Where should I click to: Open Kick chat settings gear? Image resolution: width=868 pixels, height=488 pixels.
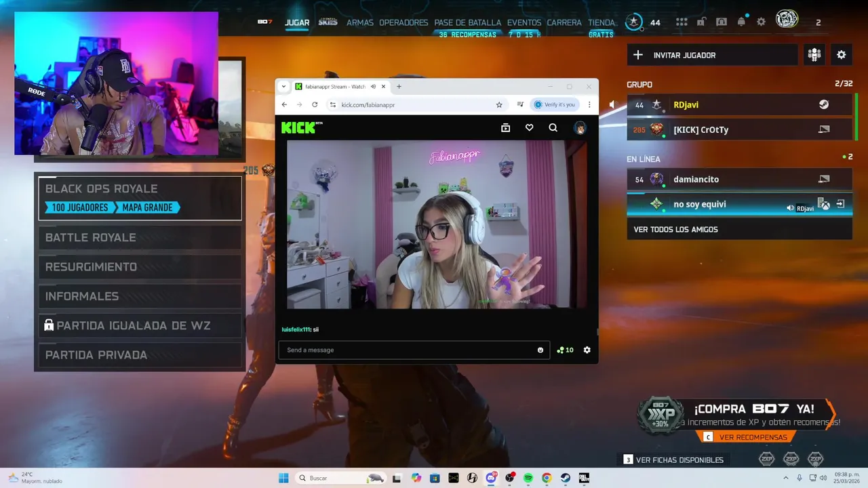tap(587, 350)
